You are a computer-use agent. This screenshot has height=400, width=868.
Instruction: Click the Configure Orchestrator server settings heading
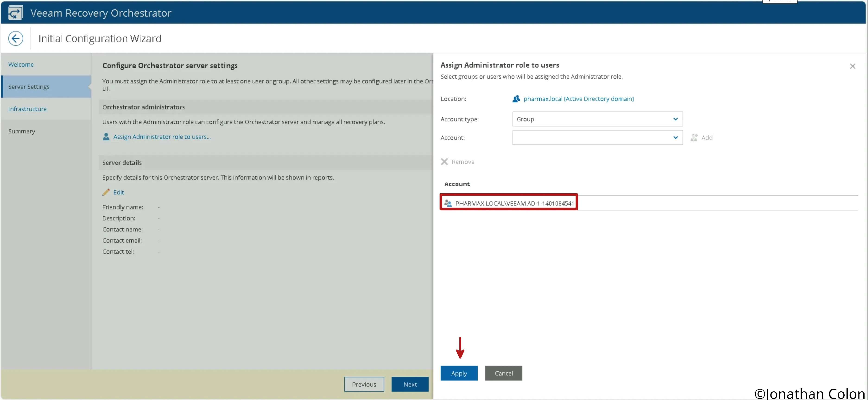click(170, 65)
